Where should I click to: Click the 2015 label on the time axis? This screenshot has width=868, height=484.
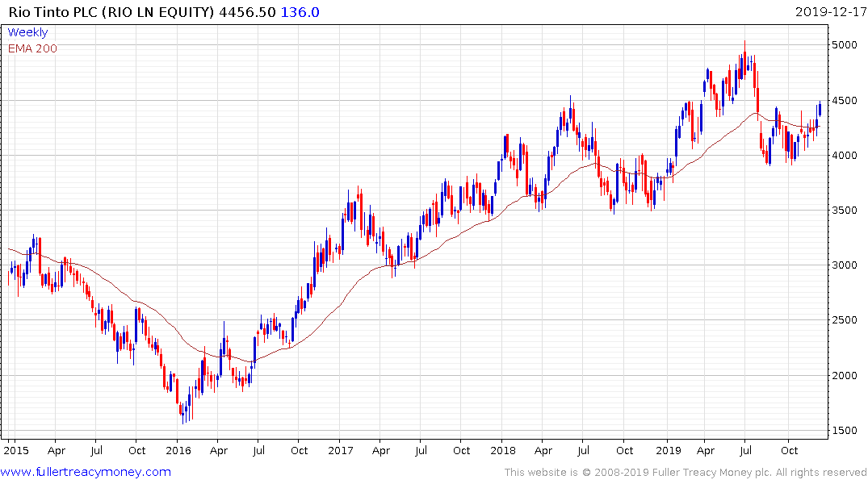pos(15,449)
